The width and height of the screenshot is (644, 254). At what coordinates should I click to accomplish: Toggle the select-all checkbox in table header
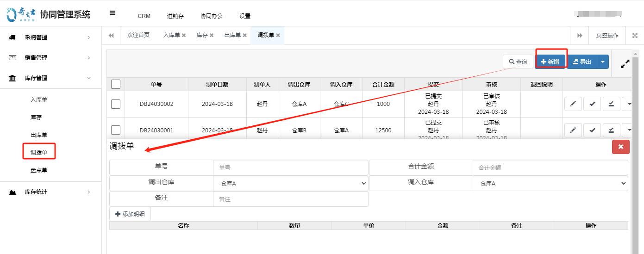point(116,84)
